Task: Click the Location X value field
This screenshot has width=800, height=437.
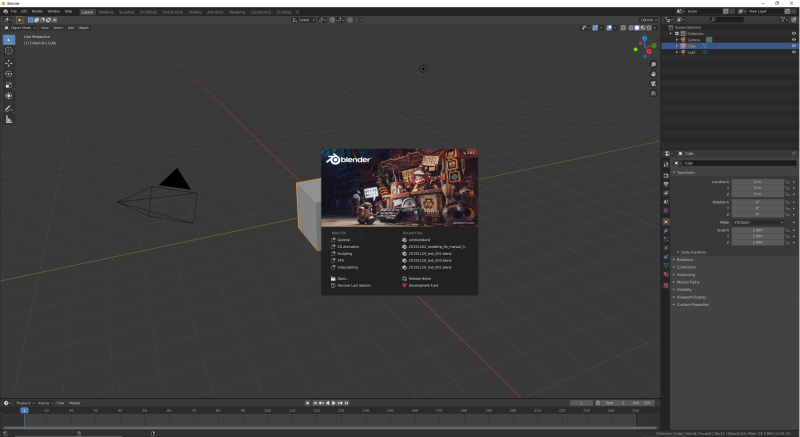Action: pyautogui.click(x=758, y=182)
